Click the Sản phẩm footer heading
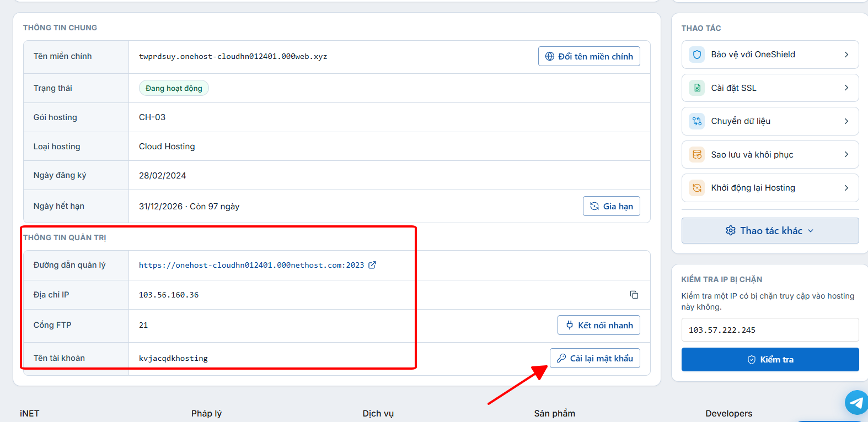This screenshot has width=868, height=422. pyautogui.click(x=554, y=413)
